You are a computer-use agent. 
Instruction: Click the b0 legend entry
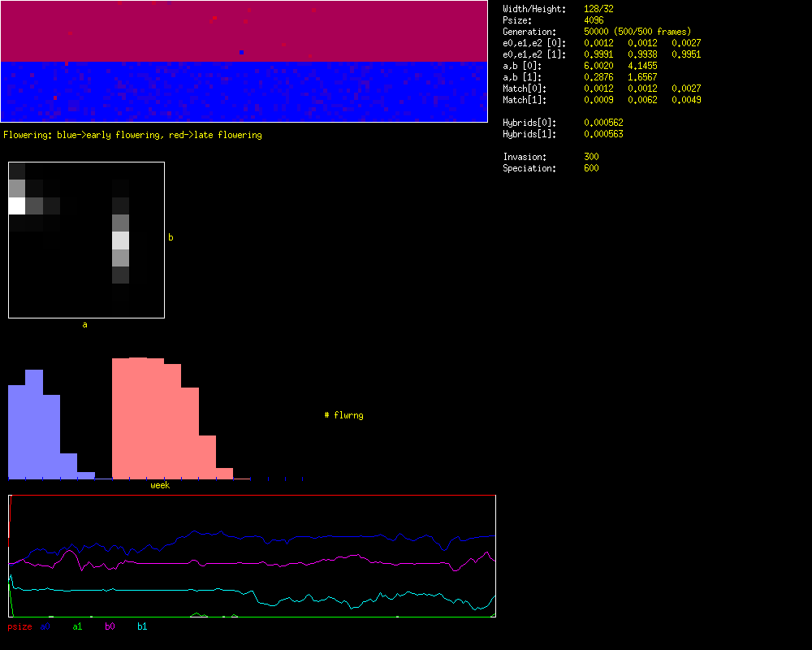click(110, 626)
